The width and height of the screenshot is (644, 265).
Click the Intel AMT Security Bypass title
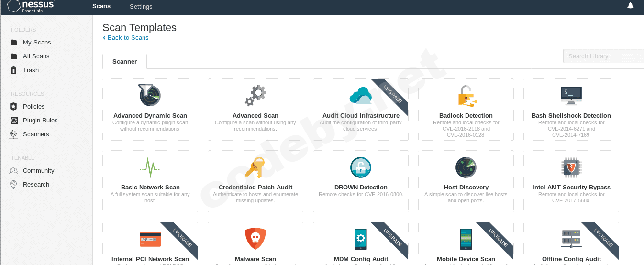coord(571,188)
